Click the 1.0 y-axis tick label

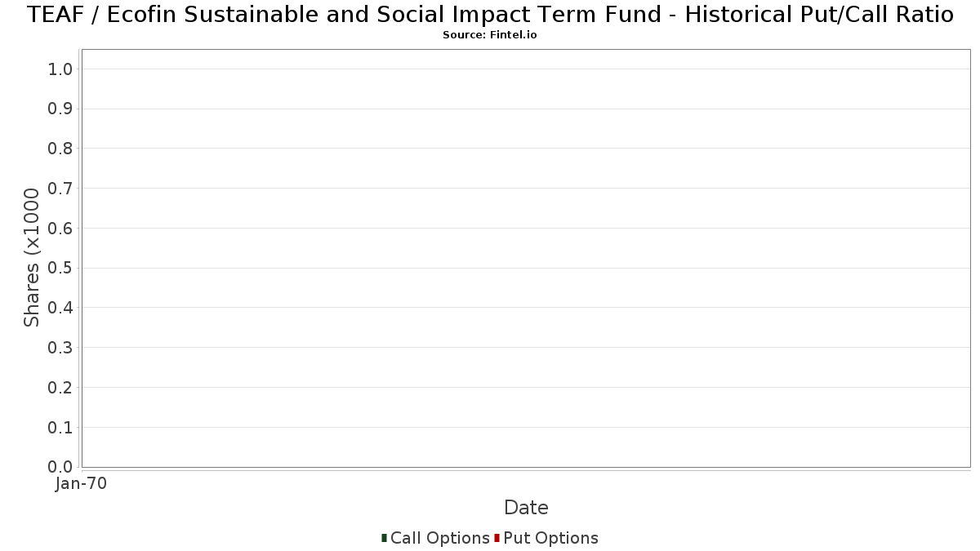coord(60,69)
